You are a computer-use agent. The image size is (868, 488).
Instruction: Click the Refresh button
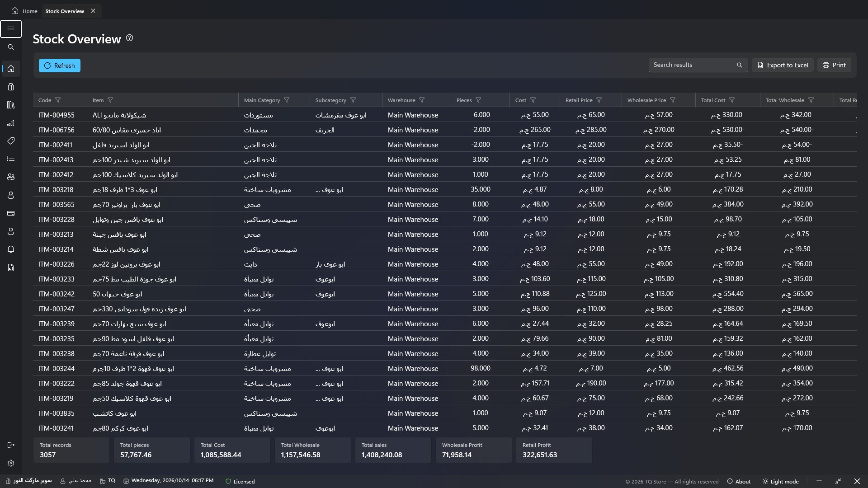60,66
